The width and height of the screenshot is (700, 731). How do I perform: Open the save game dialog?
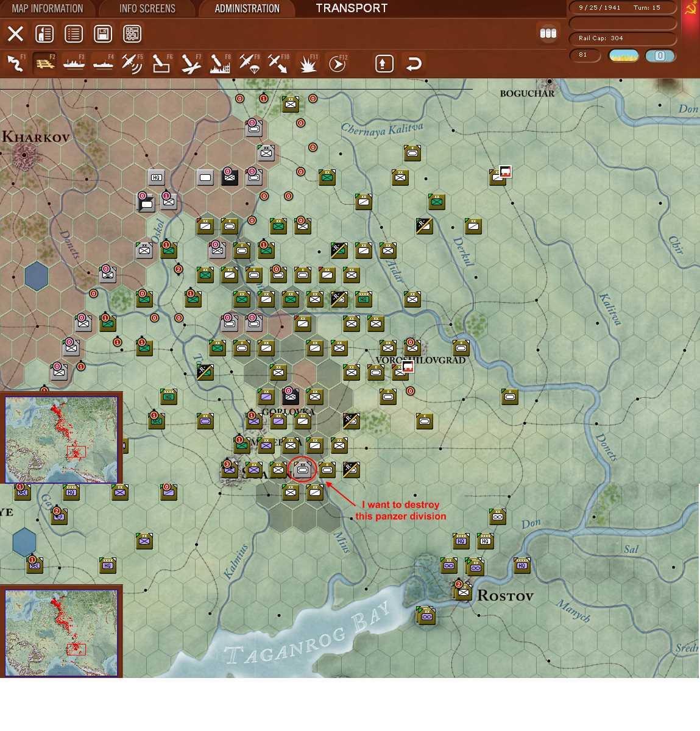pos(103,34)
